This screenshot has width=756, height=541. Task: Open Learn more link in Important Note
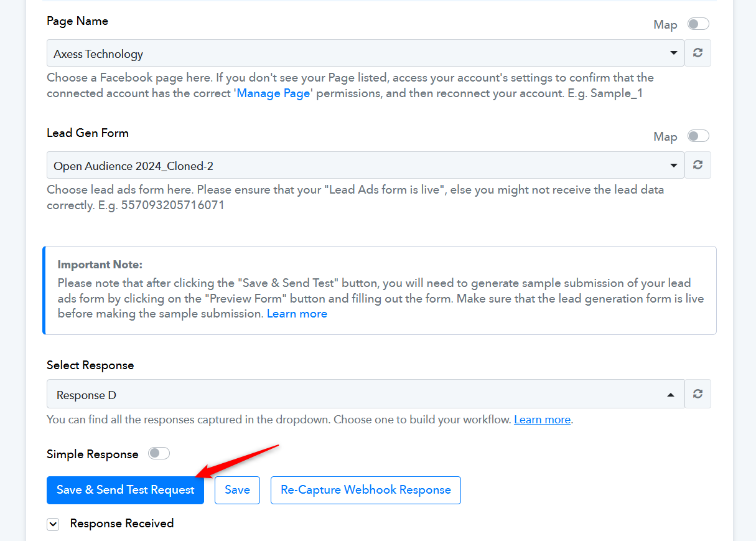(x=297, y=314)
